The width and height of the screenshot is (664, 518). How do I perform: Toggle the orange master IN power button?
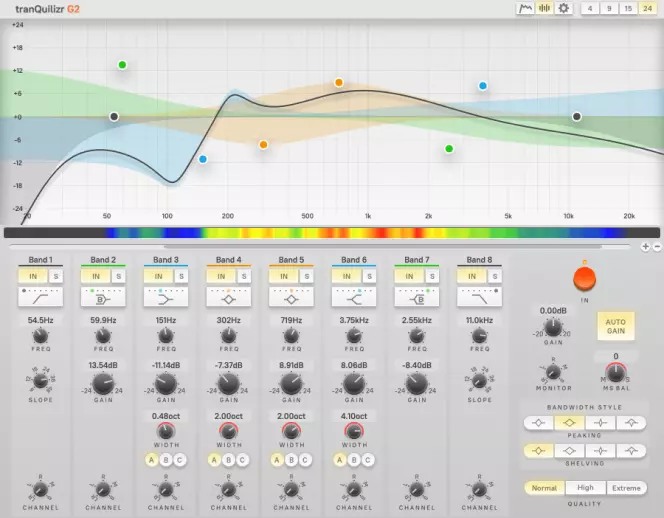coord(584,280)
